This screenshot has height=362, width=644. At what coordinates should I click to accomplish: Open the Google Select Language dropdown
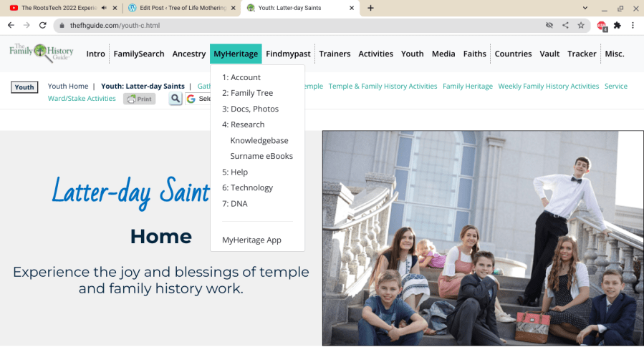click(198, 99)
